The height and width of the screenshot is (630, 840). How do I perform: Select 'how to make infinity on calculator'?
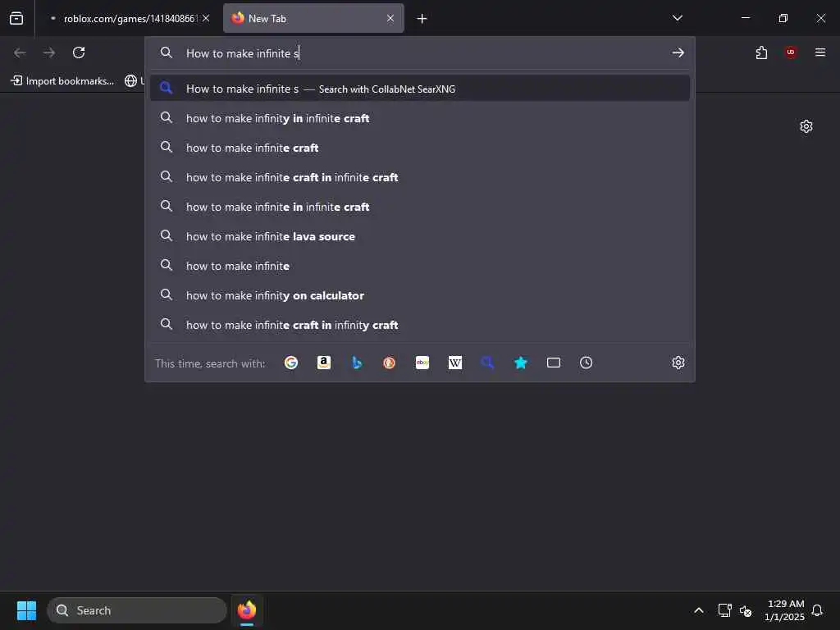(420, 295)
